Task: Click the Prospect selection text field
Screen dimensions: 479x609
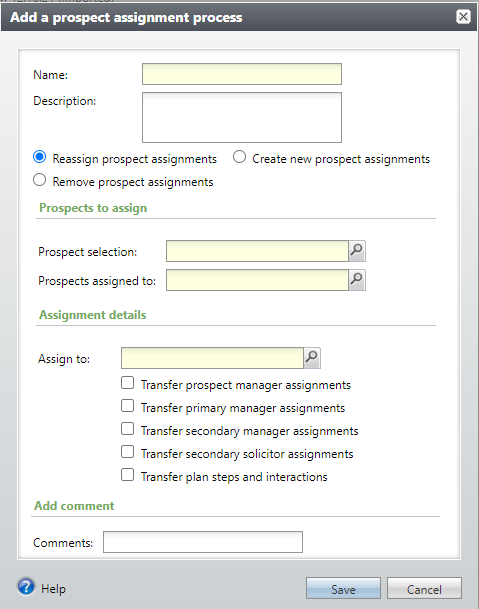Action: (257, 251)
